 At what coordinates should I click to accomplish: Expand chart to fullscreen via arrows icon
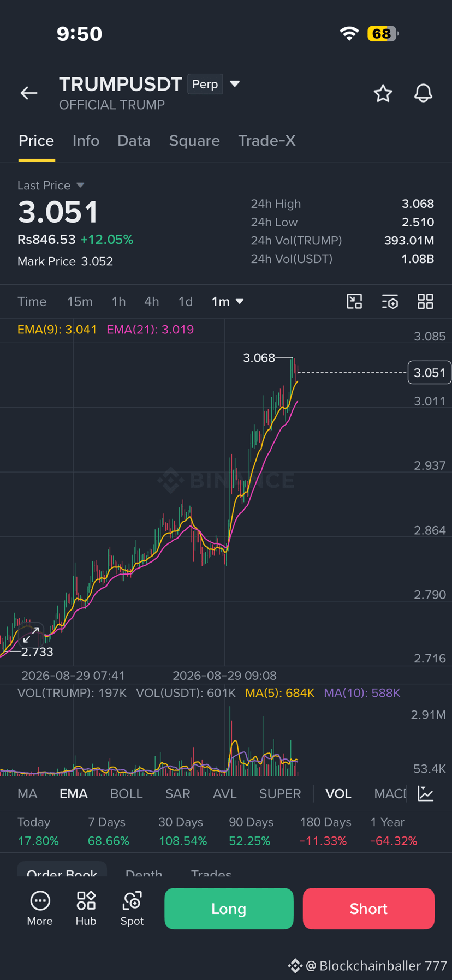click(x=31, y=635)
